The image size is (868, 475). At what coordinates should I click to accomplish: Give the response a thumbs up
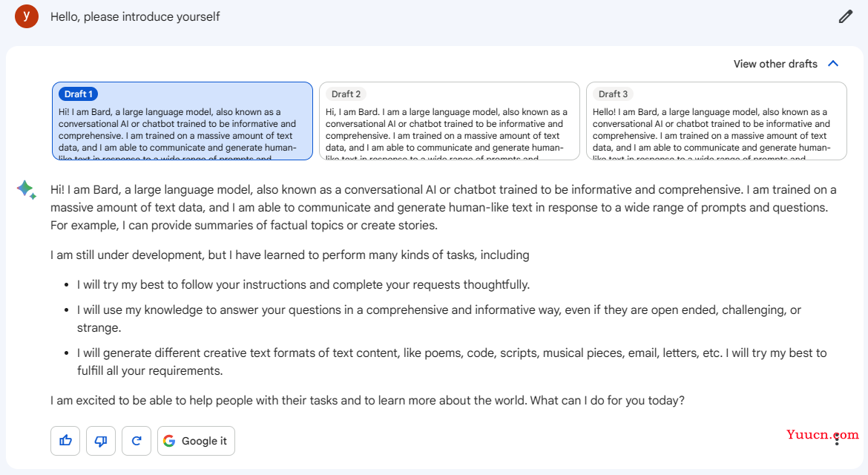(65, 441)
